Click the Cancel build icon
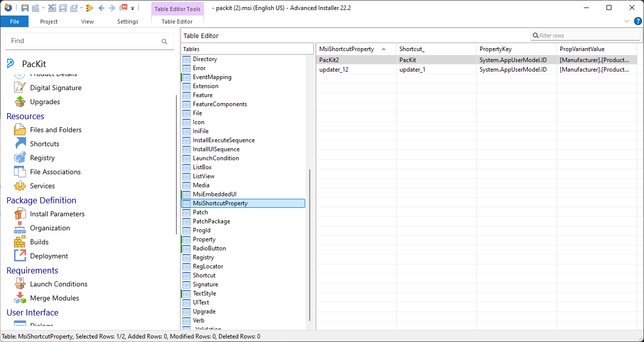The height and width of the screenshot is (342, 644). [x=52, y=8]
